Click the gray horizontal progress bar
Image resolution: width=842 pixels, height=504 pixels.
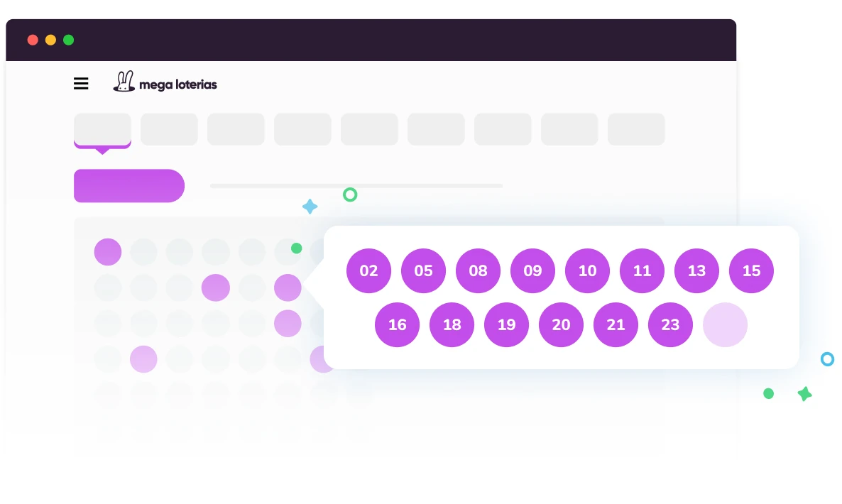[356, 186]
